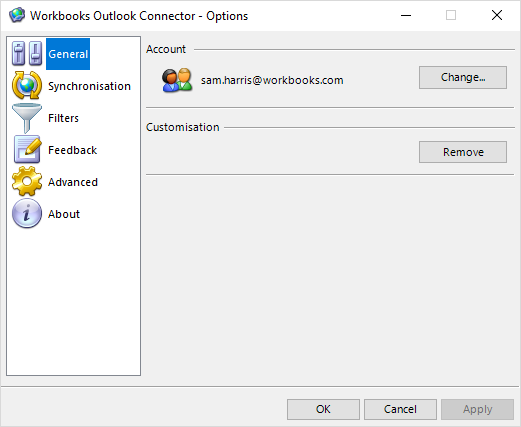Screen dimensions: 521x427
Task: Click the account users icon
Action: [177, 80]
